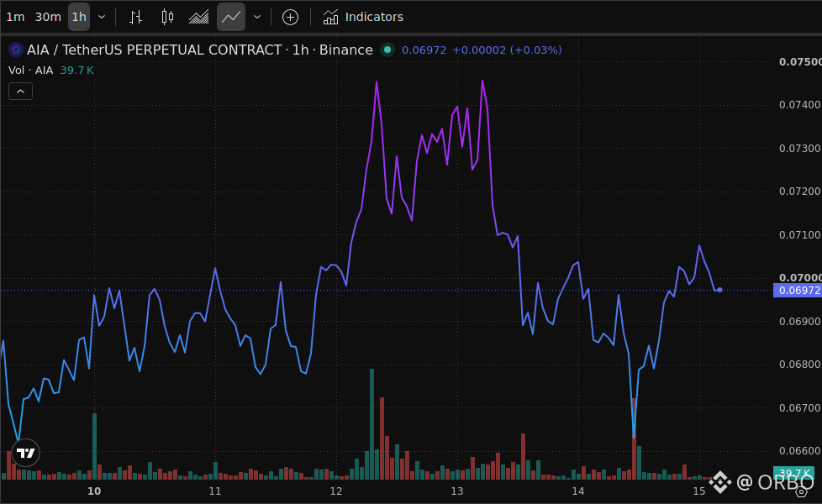Switch to the Bars chart type
The image size is (822, 504).
136,17
